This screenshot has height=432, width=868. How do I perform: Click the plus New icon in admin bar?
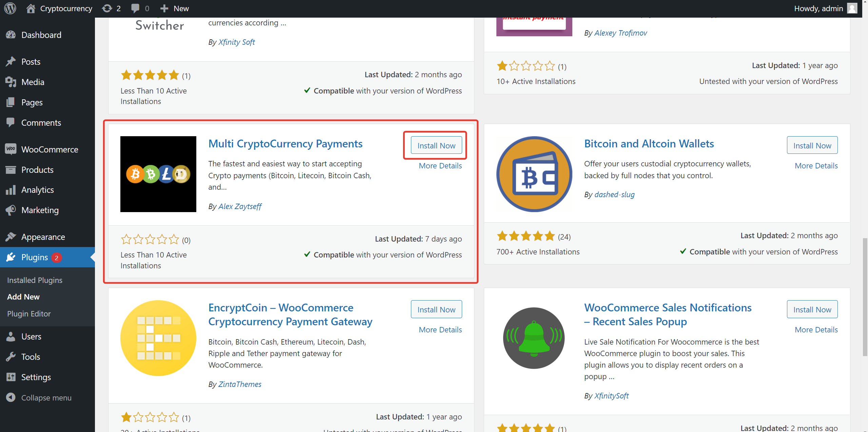pyautogui.click(x=164, y=8)
